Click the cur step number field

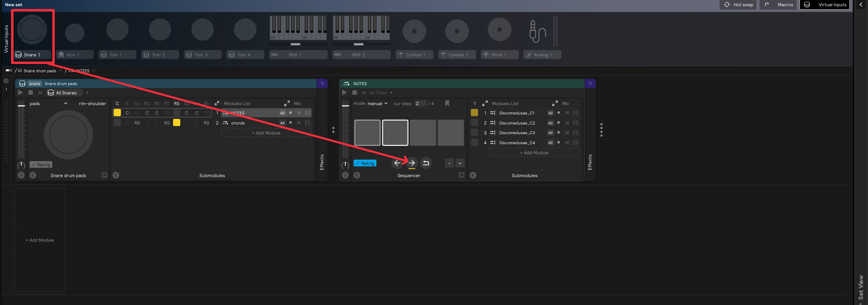click(420, 103)
